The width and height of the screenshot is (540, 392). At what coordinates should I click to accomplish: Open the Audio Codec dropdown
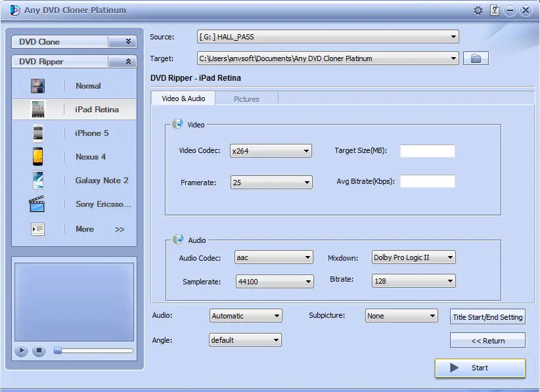point(274,257)
